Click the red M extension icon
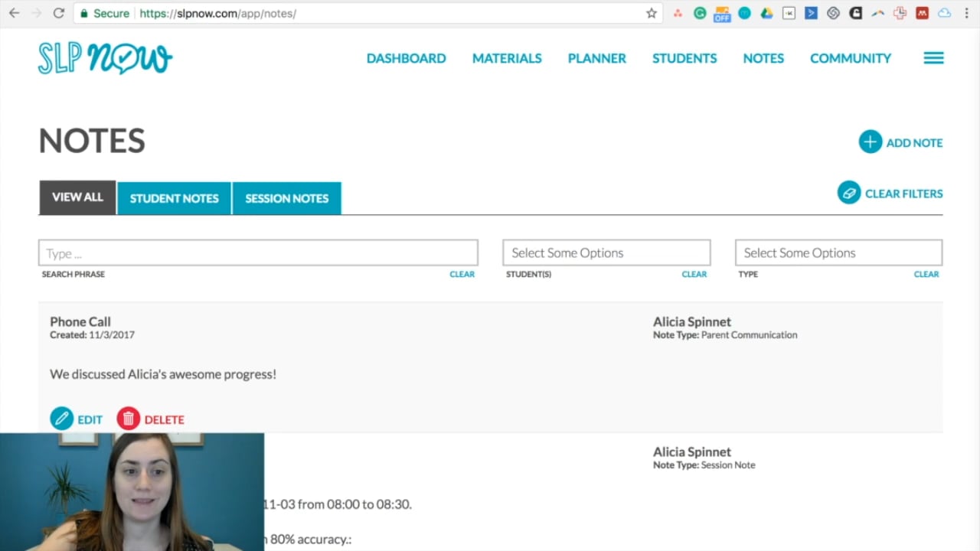Viewport: 980px width, 551px height. [922, 13]
